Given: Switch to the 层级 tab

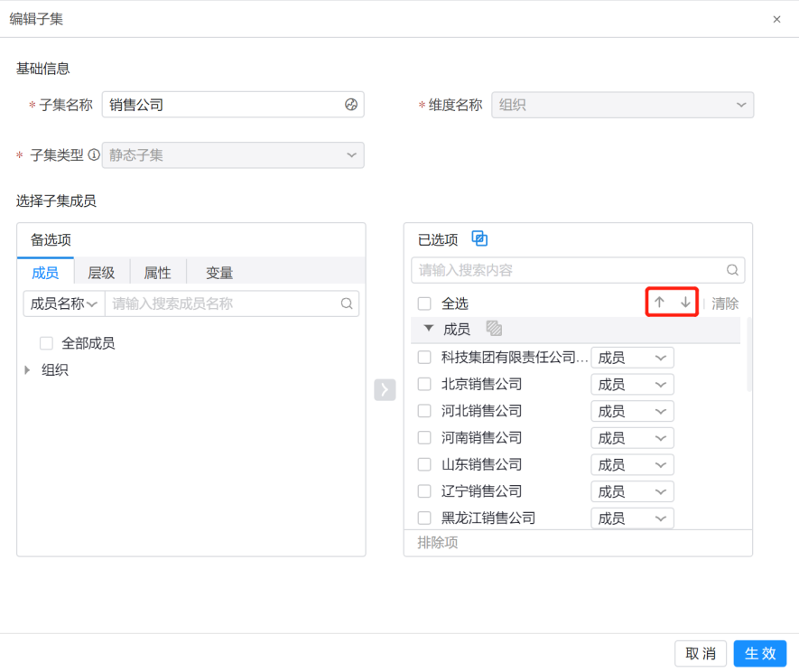Looking at the screenshot, I should tap(101, 273).
